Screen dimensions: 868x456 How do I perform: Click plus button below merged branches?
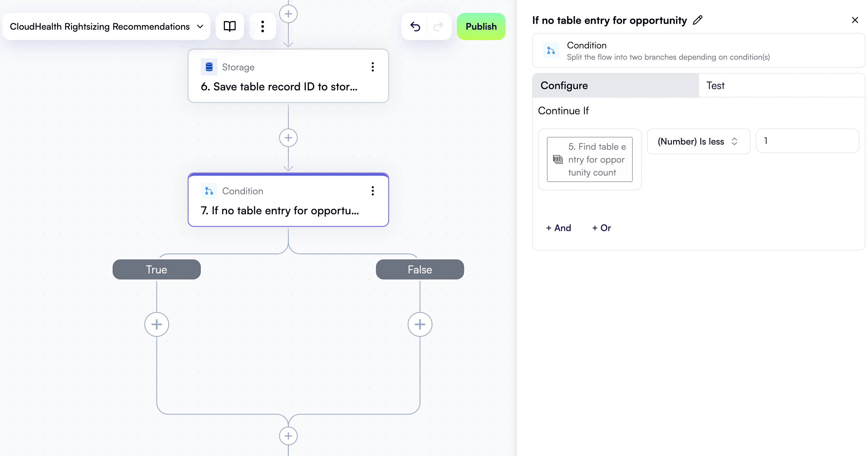point(288,436)
